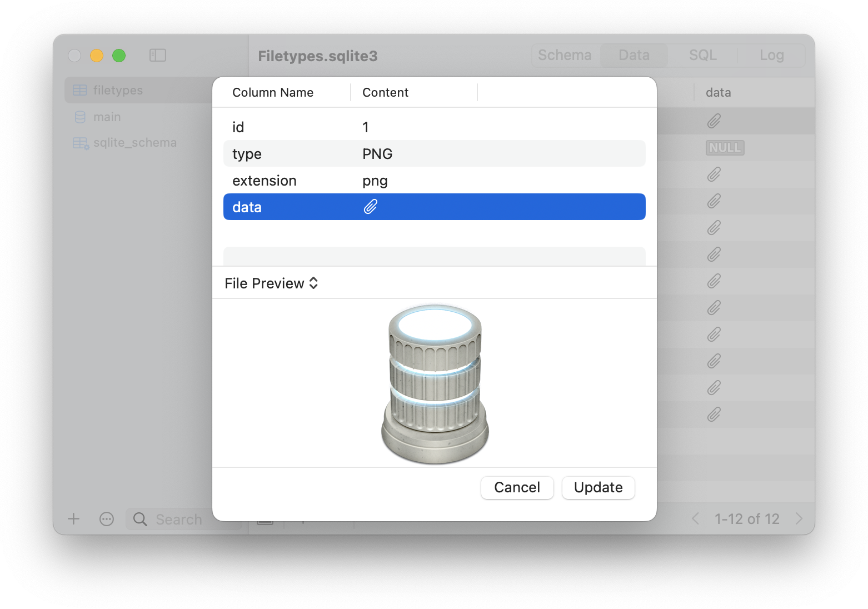Click the paperclip attachment in data row
The image size is (868, 609).
(x=371, y=207)
